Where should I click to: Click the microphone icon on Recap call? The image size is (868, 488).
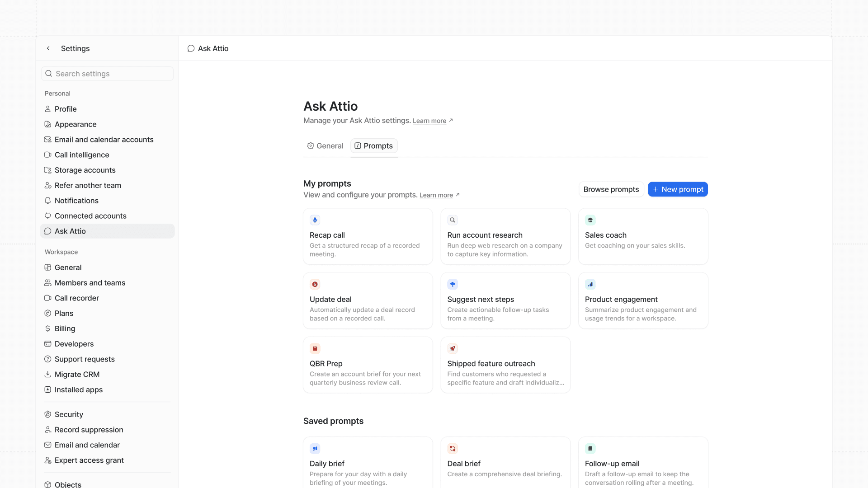315,220
